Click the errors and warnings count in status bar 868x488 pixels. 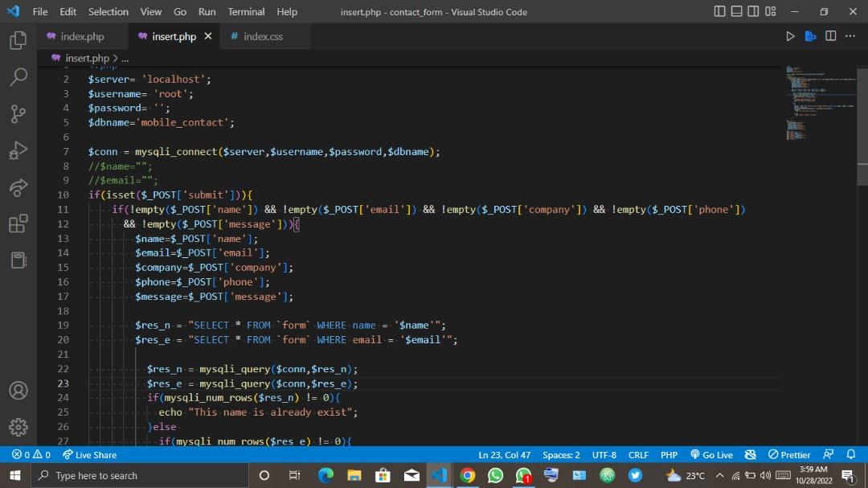(31, 455)
